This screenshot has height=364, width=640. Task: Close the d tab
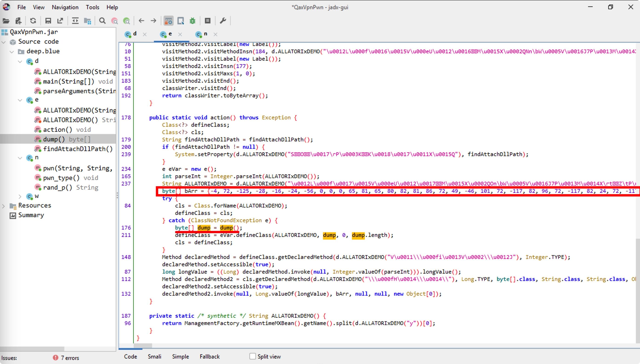[145, 34]
